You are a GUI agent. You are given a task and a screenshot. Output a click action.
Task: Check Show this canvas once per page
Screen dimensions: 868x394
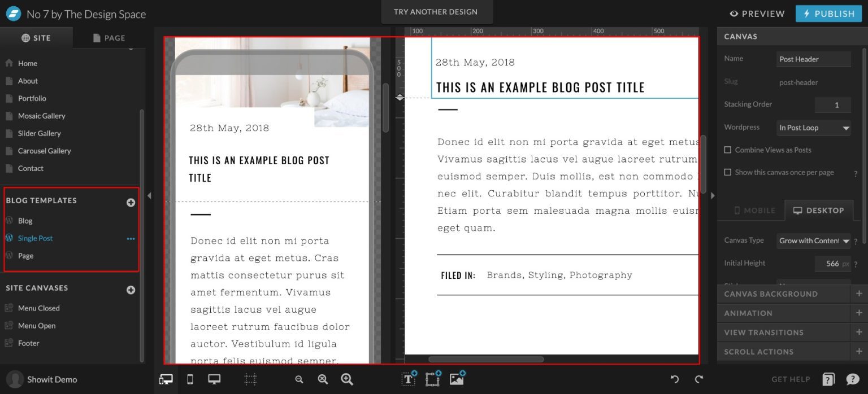pos(728,172)
